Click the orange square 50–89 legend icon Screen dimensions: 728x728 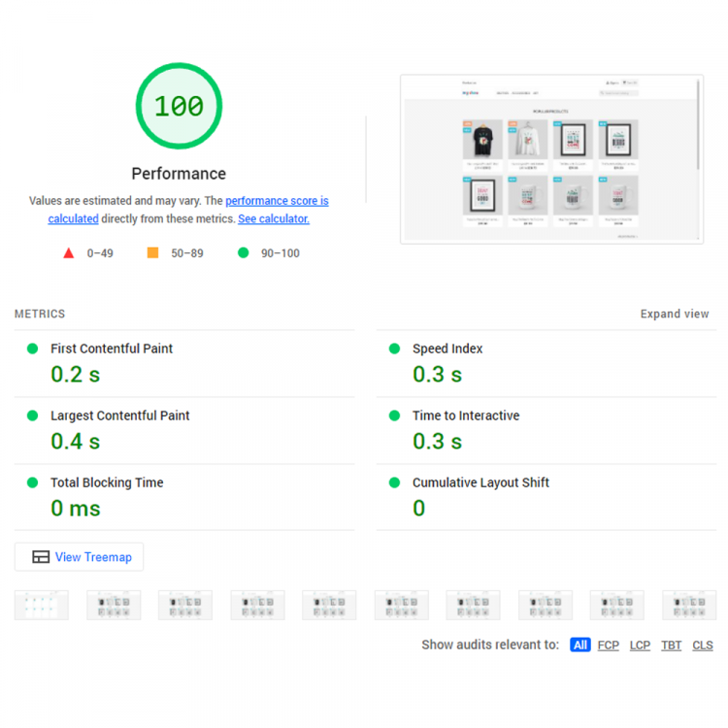coord(152,252)
